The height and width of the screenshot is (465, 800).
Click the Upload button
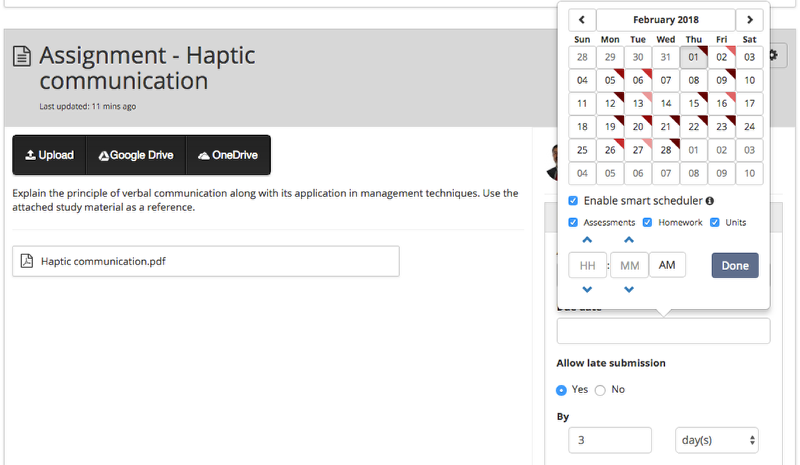(x=49, y=155)
